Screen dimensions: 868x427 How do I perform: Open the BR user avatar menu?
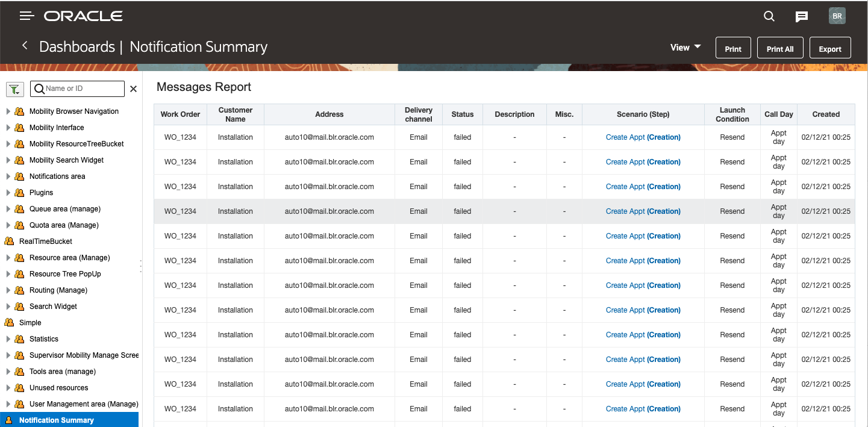pos(837,16)
